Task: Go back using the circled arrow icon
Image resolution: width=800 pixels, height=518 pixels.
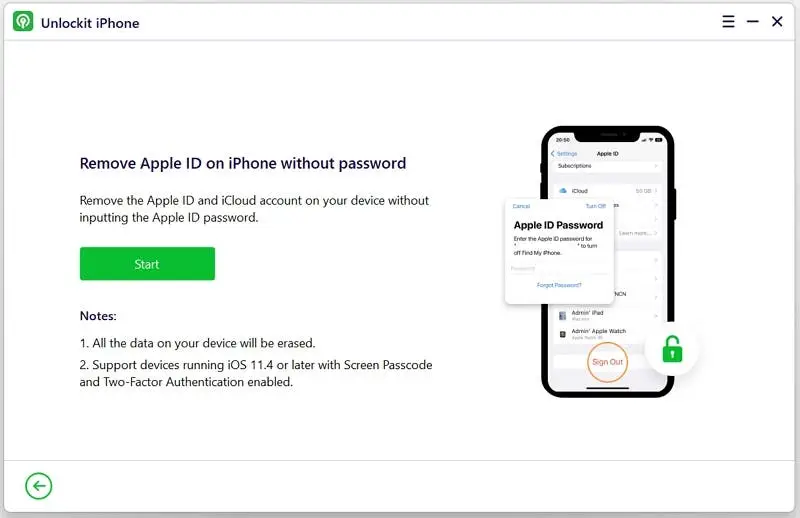Action: coord(39,486)
